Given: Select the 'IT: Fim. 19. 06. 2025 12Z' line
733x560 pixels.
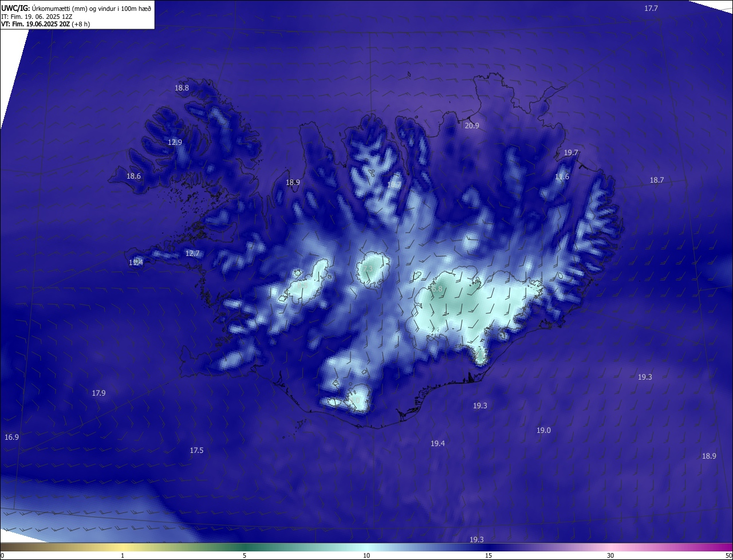Looking at the screenshot, I should pyautogui.click(x=37, y=17).
